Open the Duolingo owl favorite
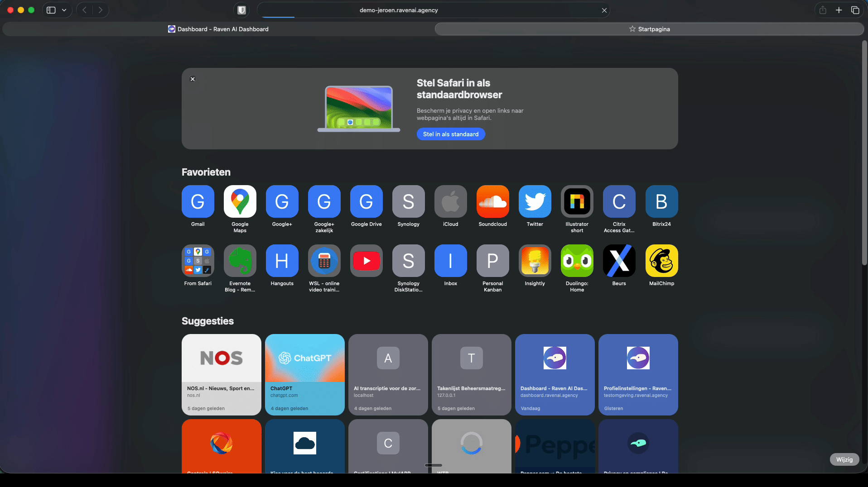 click(x=577, y=261)
